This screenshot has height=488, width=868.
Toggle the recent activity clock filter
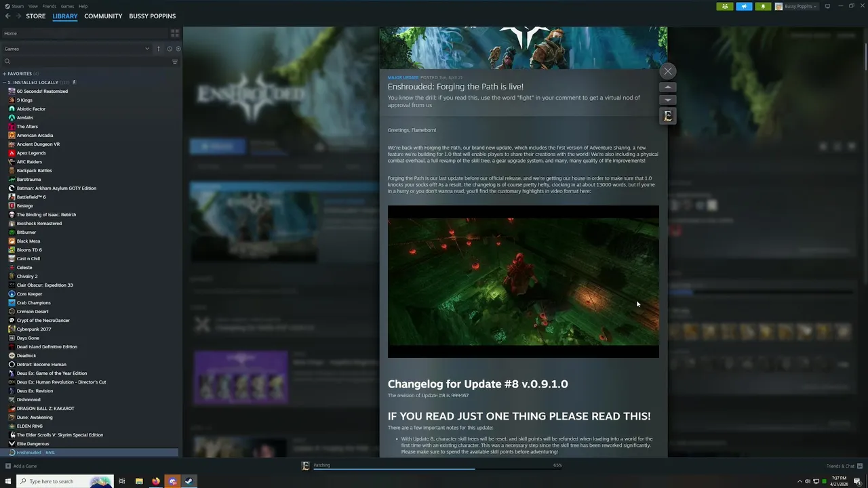(169, 49)
